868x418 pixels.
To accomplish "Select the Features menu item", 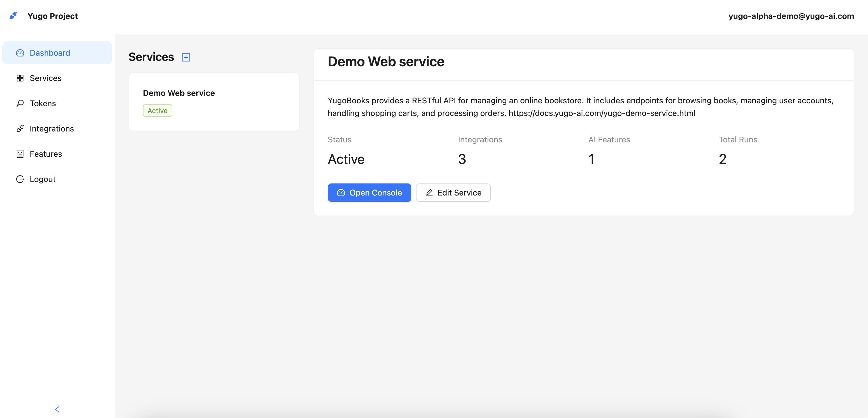I will pyautogui.click(x=46, y=154).
